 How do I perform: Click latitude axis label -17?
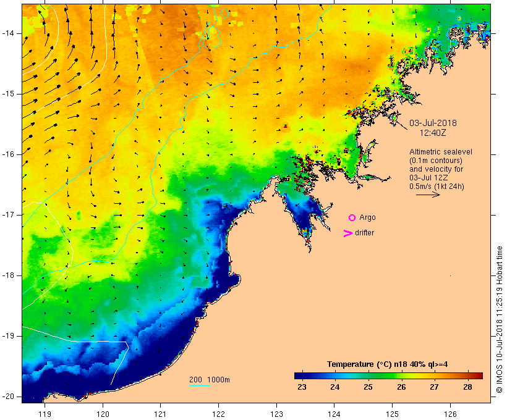[x=8, y=215]
